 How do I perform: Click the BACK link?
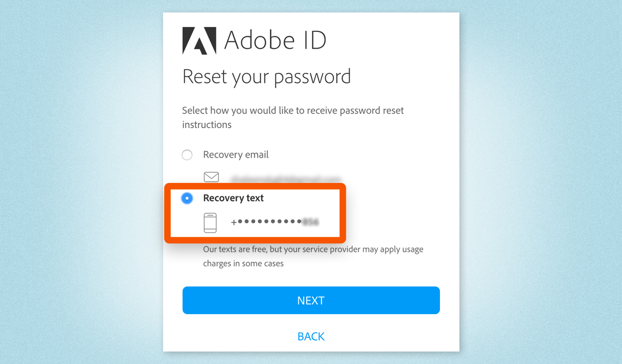[311, 336]
